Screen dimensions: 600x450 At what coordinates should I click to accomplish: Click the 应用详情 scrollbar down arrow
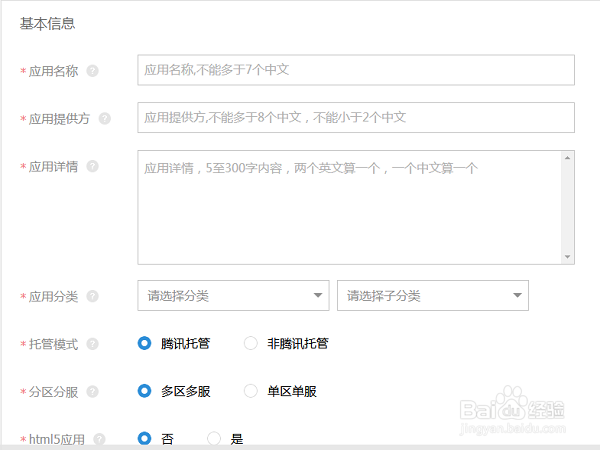567,257
